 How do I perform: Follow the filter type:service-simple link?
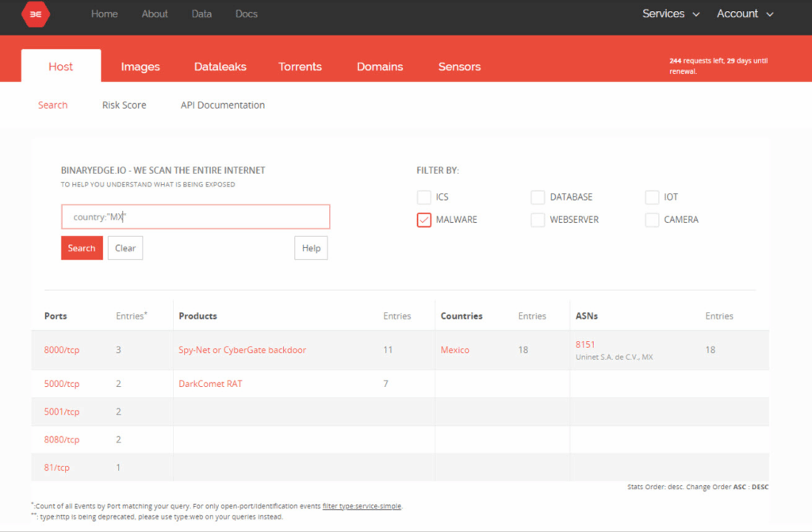362,506
